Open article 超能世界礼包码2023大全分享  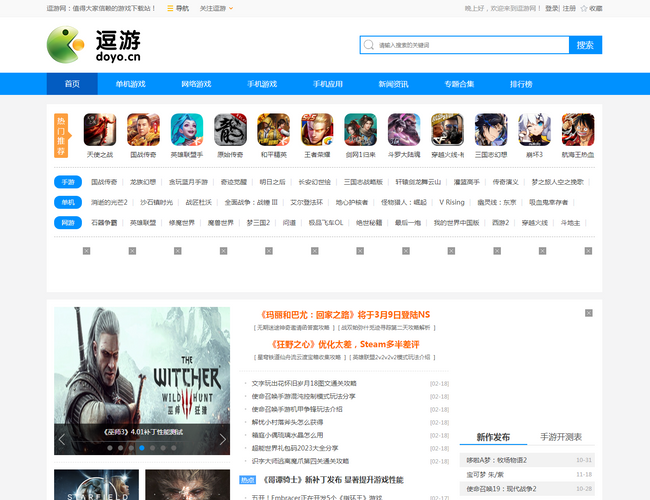[295, 448]
